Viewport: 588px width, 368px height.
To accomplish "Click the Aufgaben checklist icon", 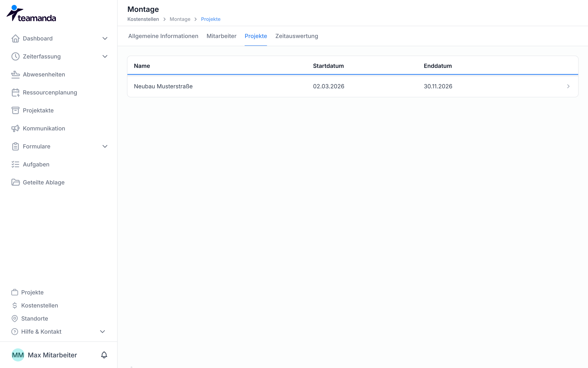I will 16,165.
